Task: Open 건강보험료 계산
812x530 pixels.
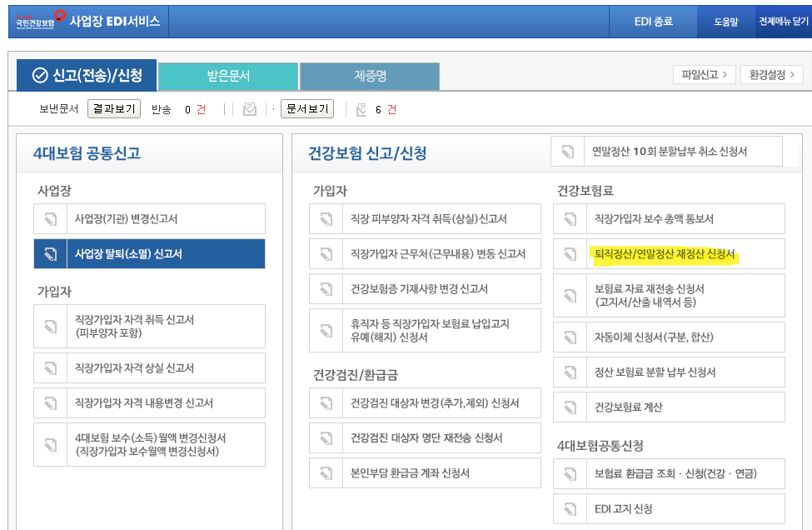Action: coord(669,407)
